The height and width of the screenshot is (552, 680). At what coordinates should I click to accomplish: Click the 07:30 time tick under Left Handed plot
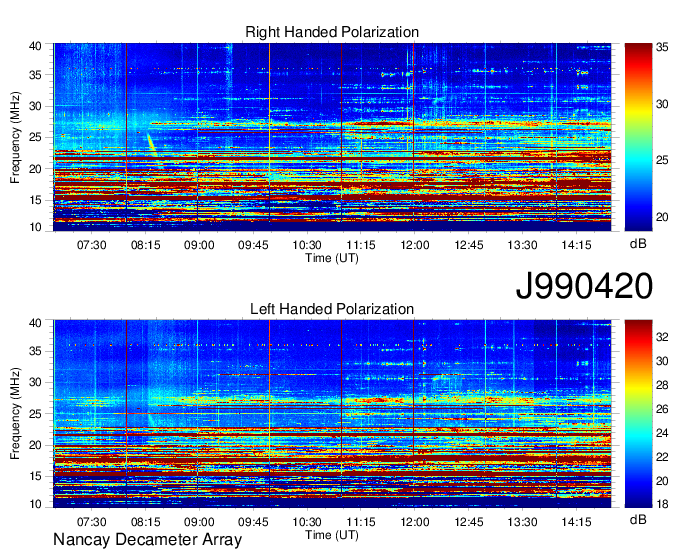coord(92,522)
